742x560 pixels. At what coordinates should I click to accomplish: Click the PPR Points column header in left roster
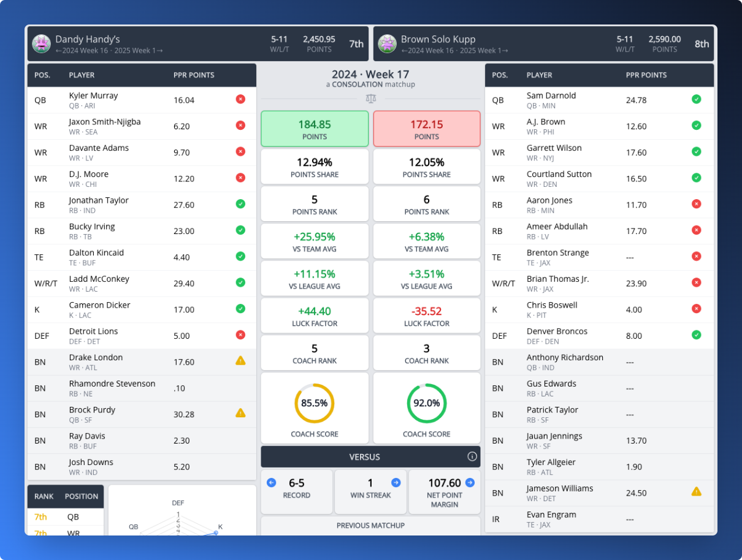pyautogui.click(x=194, y=75)
